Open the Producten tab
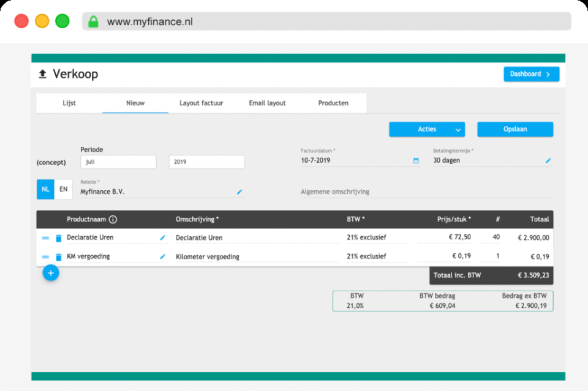Image resolution: width=588 pixels, height=391 pixels. 333,103
